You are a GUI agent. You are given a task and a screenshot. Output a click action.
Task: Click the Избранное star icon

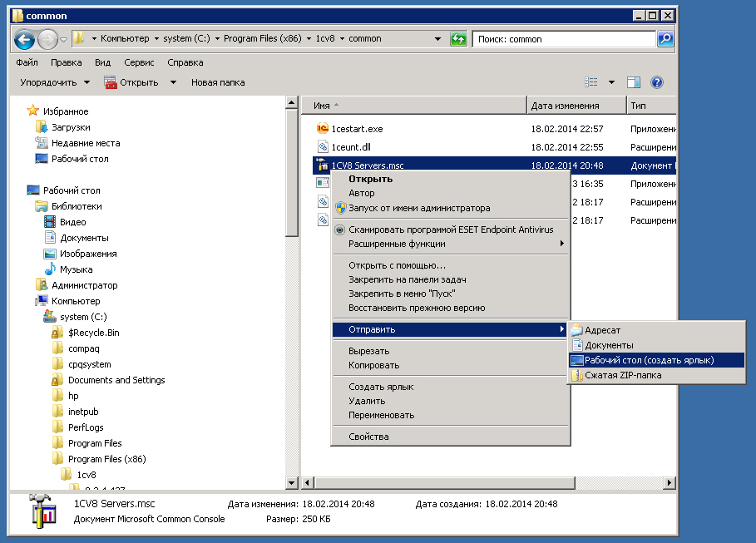coord(32,111)
